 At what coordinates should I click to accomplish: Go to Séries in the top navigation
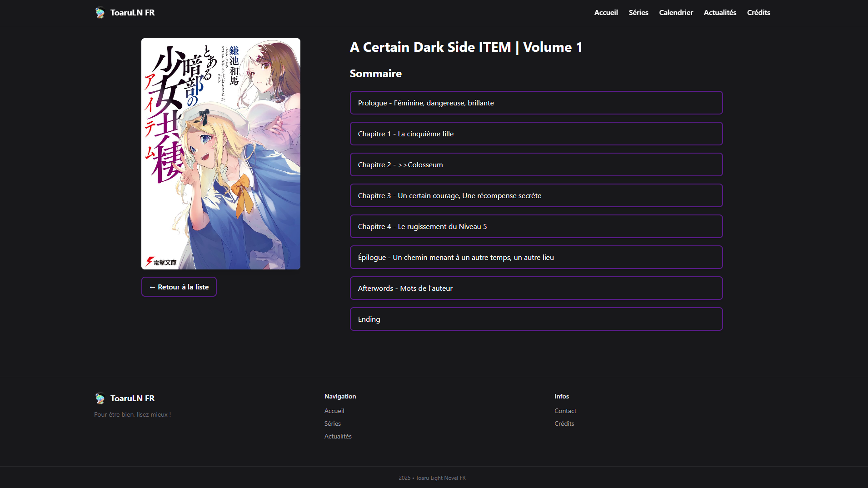638,13
